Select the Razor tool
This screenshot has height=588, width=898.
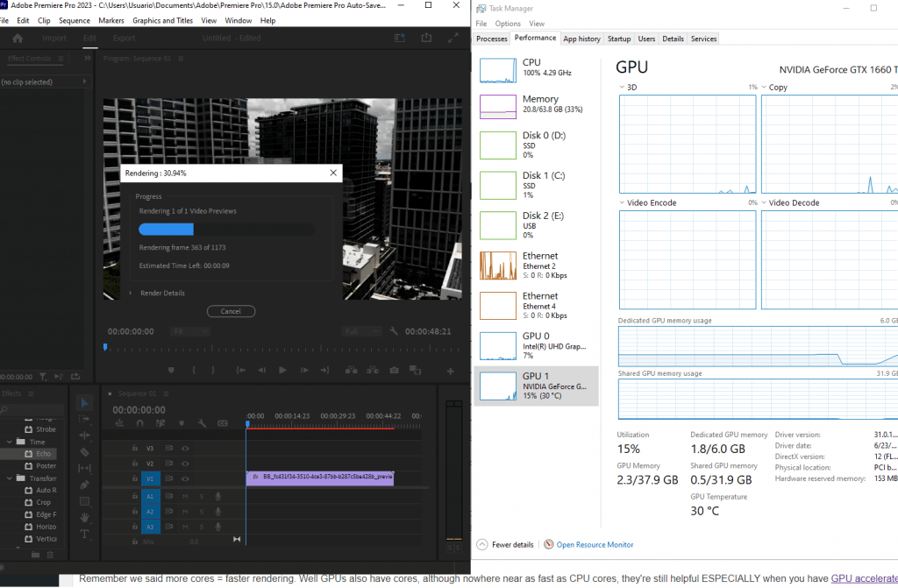pyautogui.click(x=85, y=452)
